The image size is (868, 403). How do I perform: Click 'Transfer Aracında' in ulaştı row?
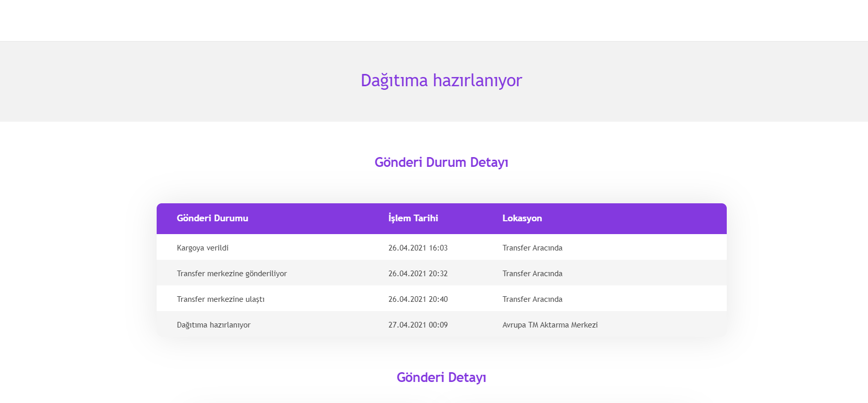(533, 299)
